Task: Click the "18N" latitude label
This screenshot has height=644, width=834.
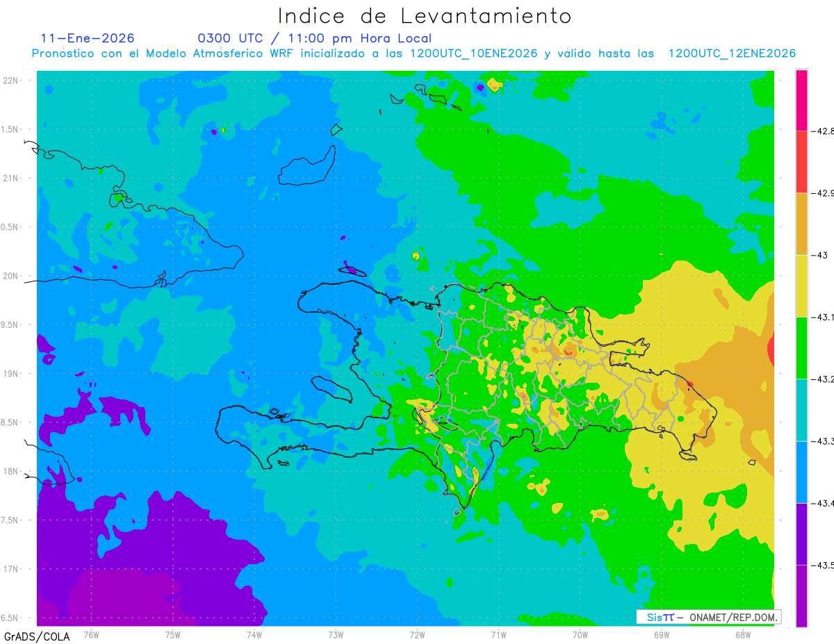Action: (x=12, y=471)
